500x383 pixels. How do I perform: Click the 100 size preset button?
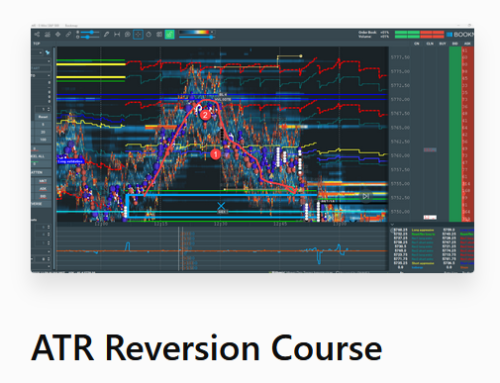tap(43, 140)
